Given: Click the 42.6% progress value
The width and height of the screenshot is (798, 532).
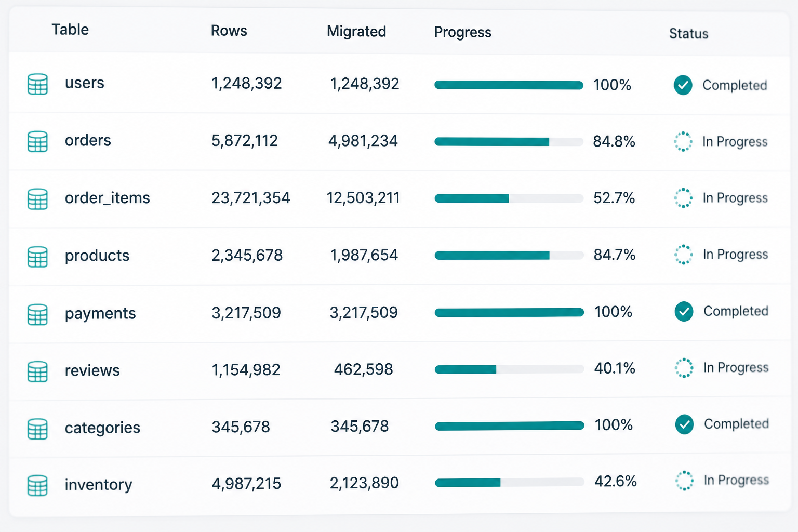Looking at the screenshot, I should [x=616, y=481].
